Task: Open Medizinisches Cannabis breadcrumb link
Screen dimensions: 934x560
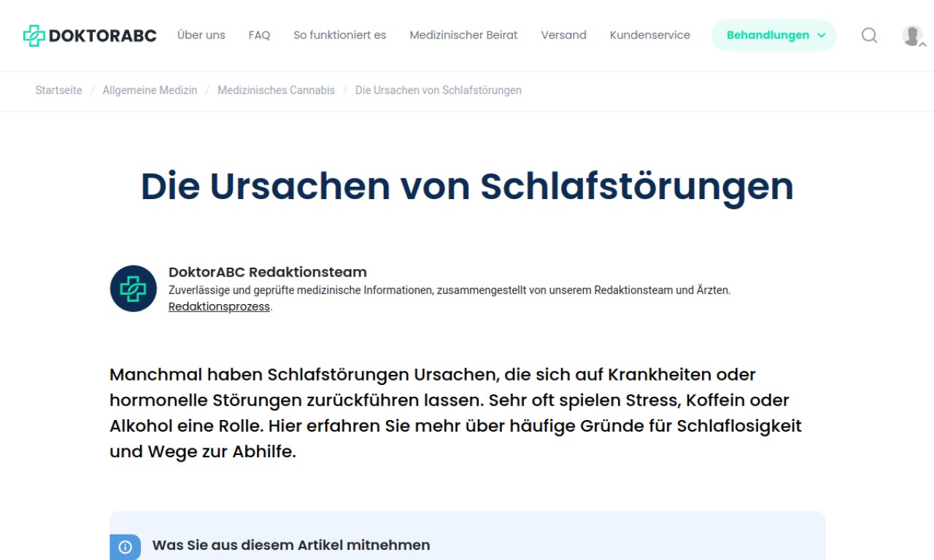Action: [276, 90]
